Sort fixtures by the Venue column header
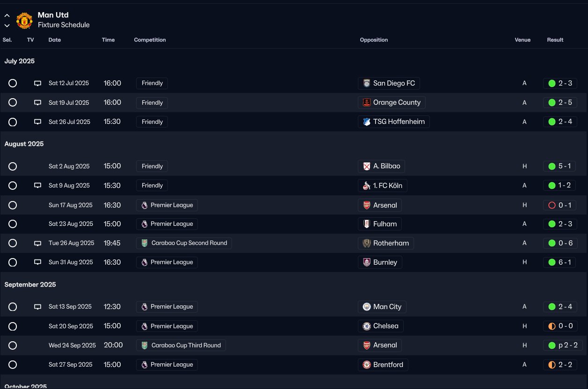This screenshot has height=389, width=588. (523, 40)
